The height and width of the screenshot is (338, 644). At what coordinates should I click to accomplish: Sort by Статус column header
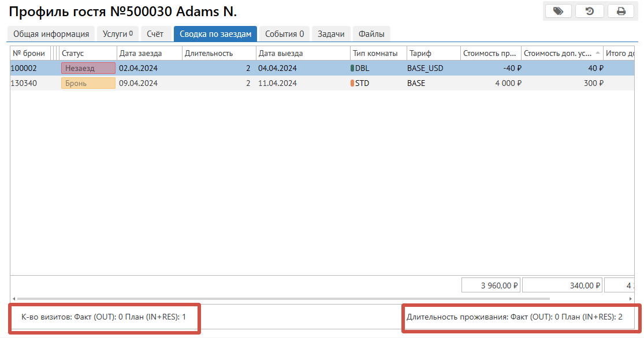pyautogui.click(x=88, y=53)
